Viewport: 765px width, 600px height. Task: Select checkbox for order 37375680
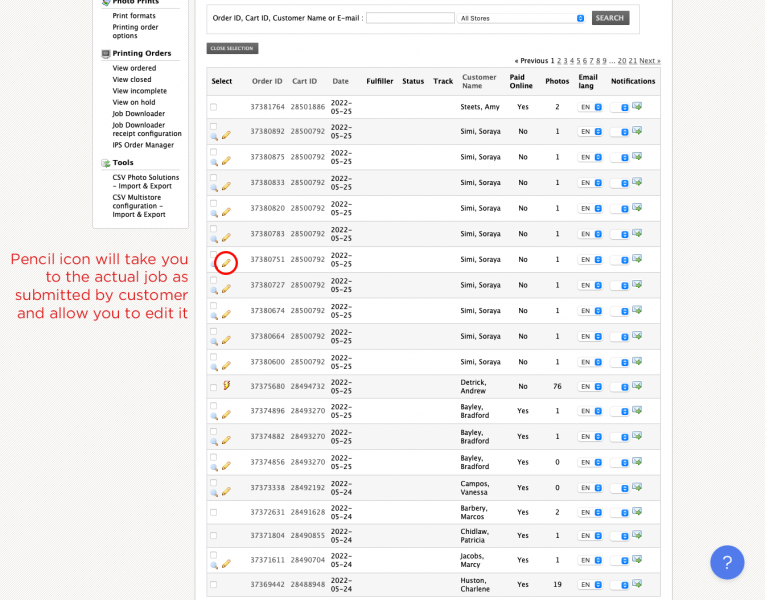(214, 387)
